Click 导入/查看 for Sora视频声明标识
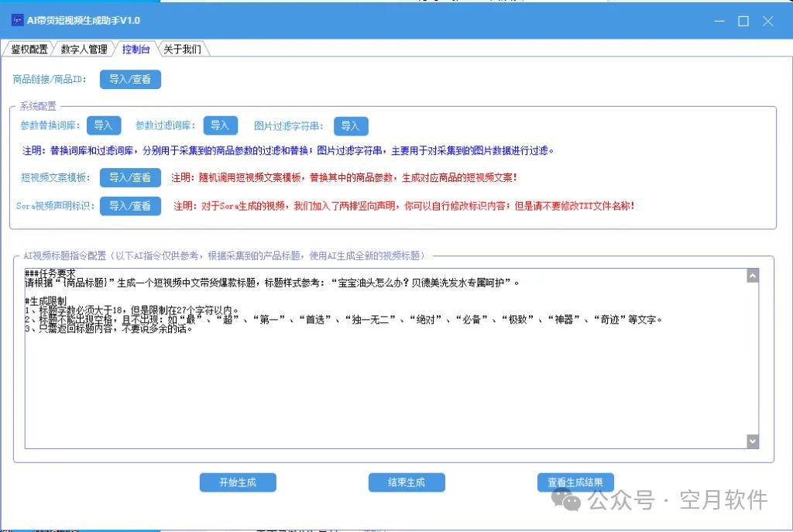 click(x=130, y=206)
